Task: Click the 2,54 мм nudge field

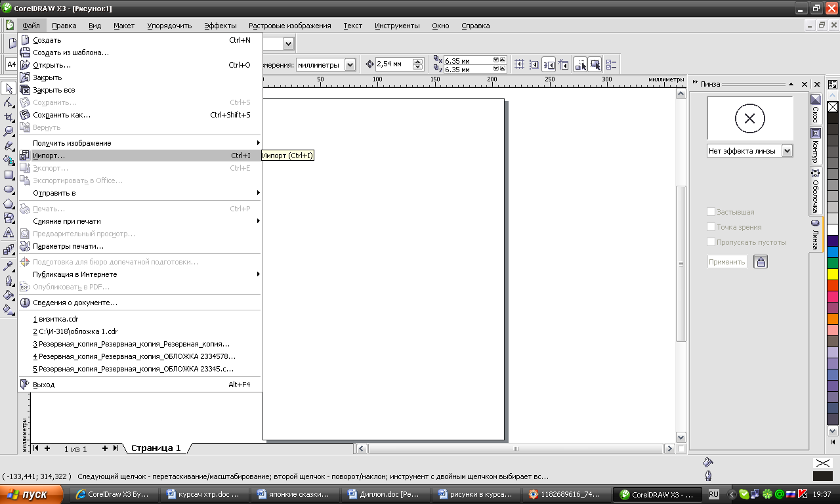Action: pos(393,64)
